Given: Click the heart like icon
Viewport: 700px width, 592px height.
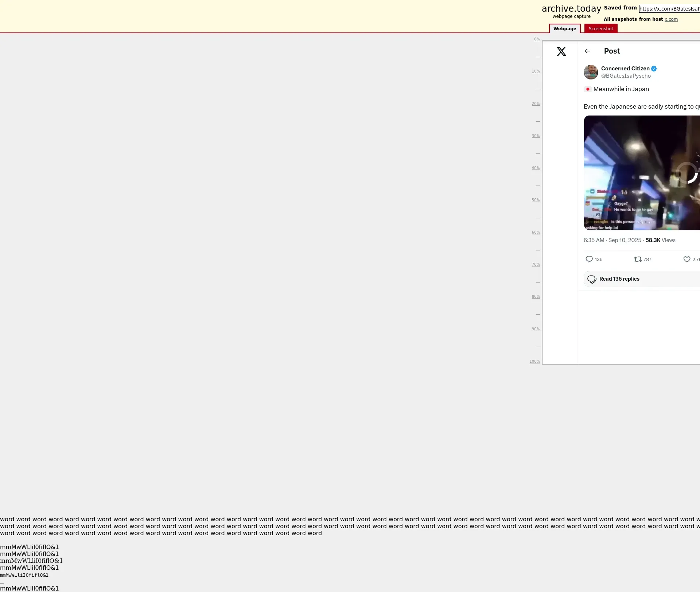Looking at the screenshot, I should (687, 259).
